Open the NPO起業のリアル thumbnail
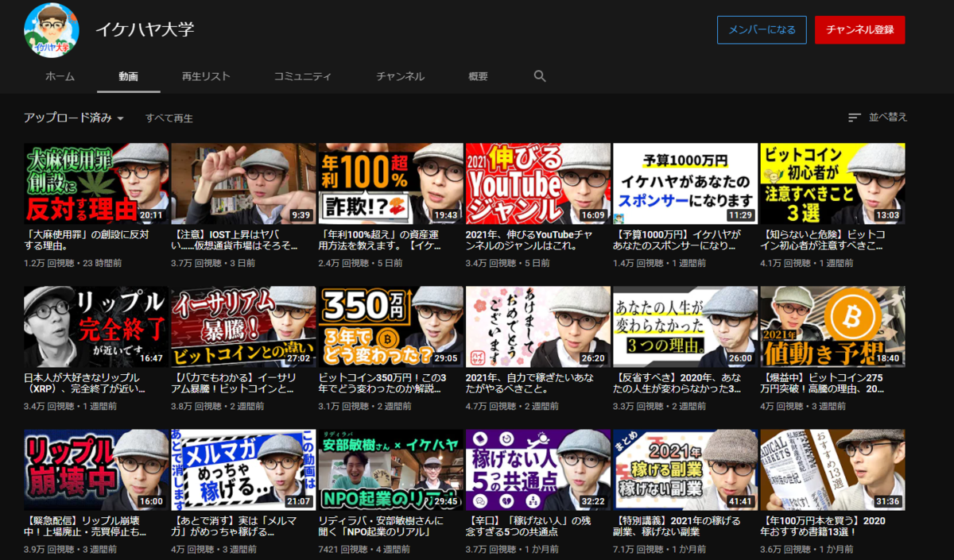 click(x=390, y=470)
